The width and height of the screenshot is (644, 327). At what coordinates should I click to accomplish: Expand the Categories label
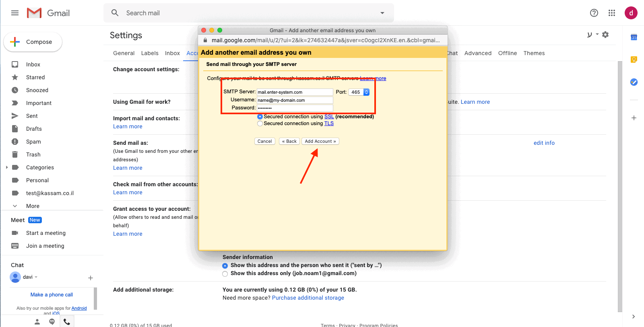coord(7,167)
